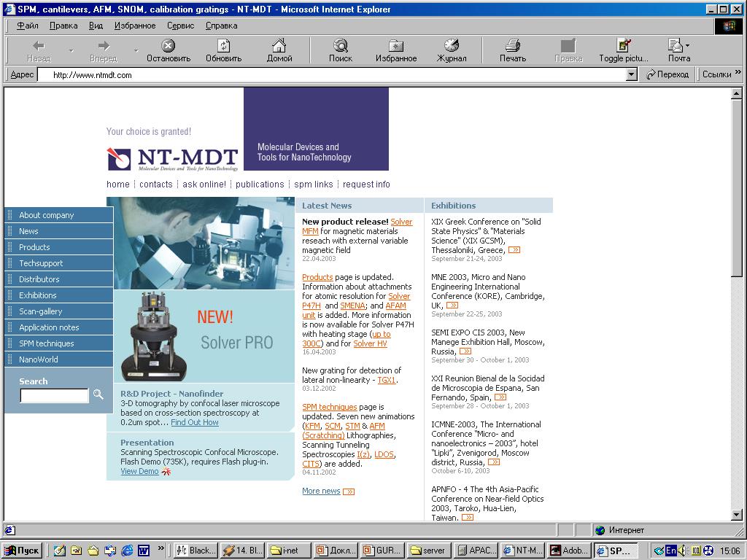The height and width of the screenshot is (560, 747).
Task: Expand the quick launch overflow chevron in taskbar
Action: point(161,548)
